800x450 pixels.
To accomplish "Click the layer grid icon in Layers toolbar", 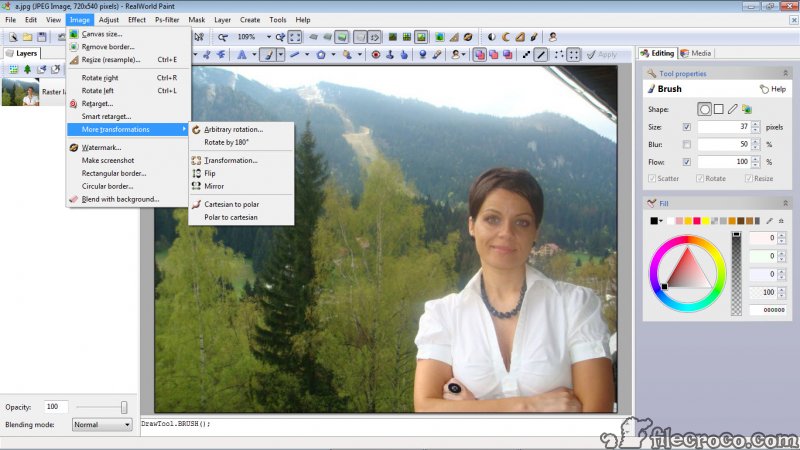I will [x=13, y=69].
